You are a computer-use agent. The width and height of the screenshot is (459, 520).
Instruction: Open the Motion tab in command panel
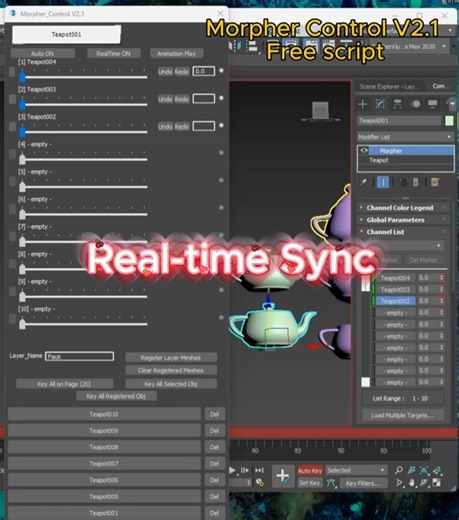pos(415,104)
